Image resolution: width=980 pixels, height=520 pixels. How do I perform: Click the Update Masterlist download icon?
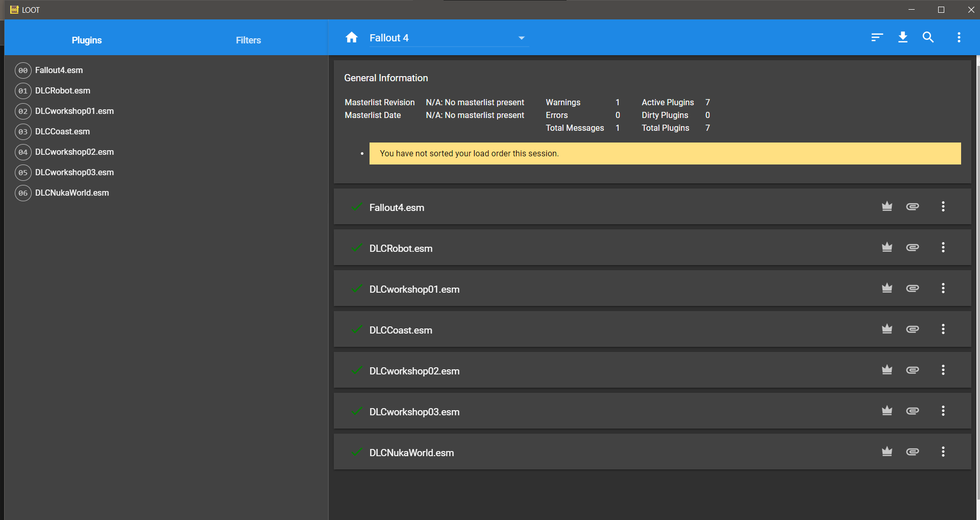click(903, 37)
